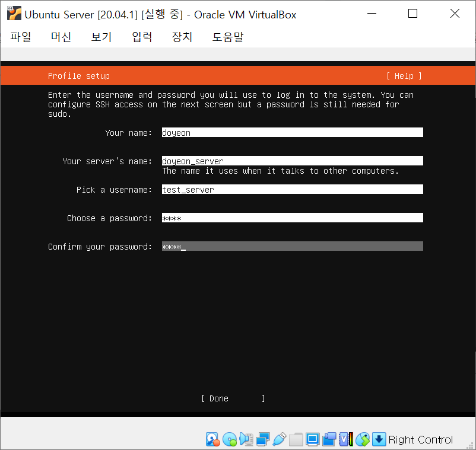This screenshot has width=476, height=450.
Task: Focus the Your server's name field
Action: (293, 161)
